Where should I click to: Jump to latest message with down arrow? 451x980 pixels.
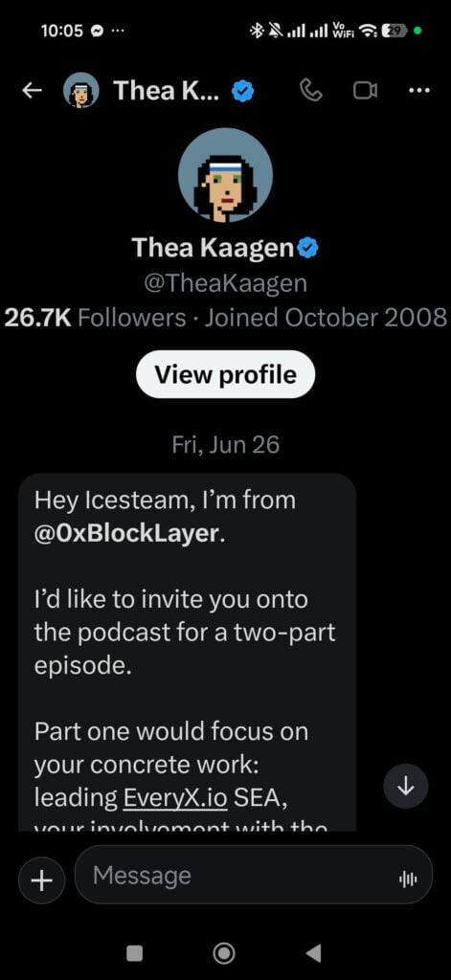click(406, 787)
